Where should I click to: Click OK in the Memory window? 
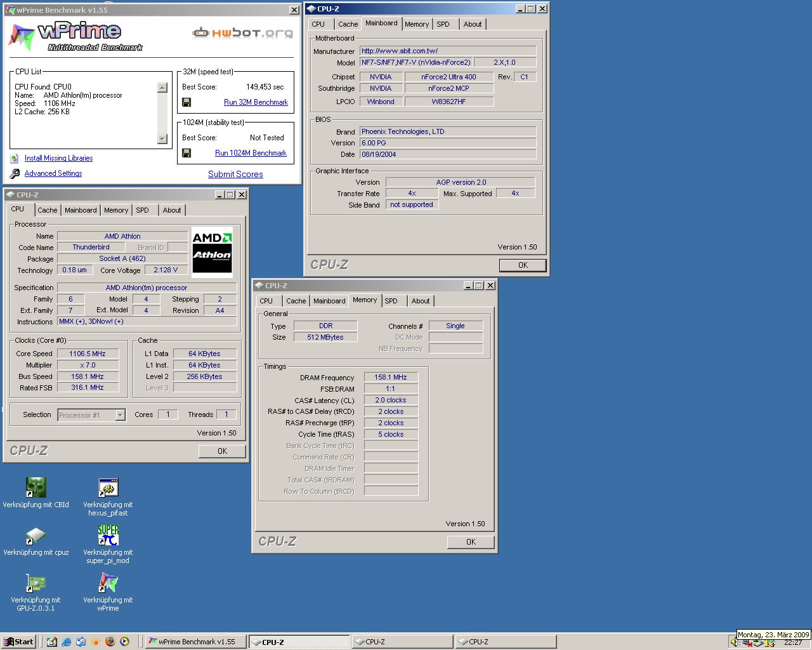click(471, 542)
